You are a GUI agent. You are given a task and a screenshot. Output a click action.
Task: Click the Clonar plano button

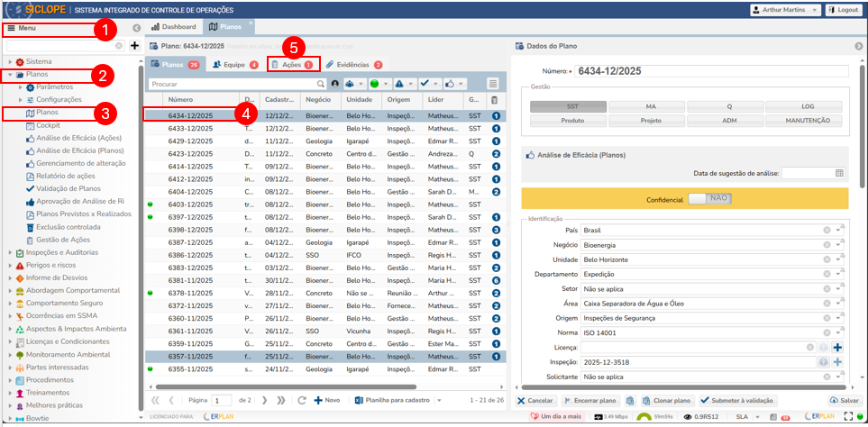point(671,400)
